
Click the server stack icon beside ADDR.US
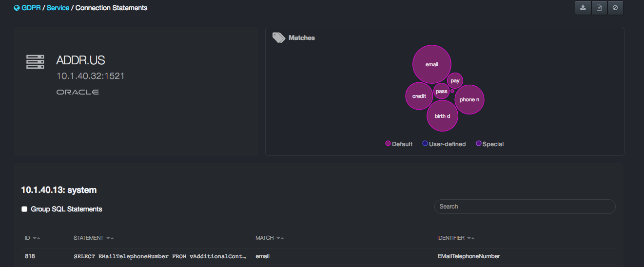click(x=35, y=62)
